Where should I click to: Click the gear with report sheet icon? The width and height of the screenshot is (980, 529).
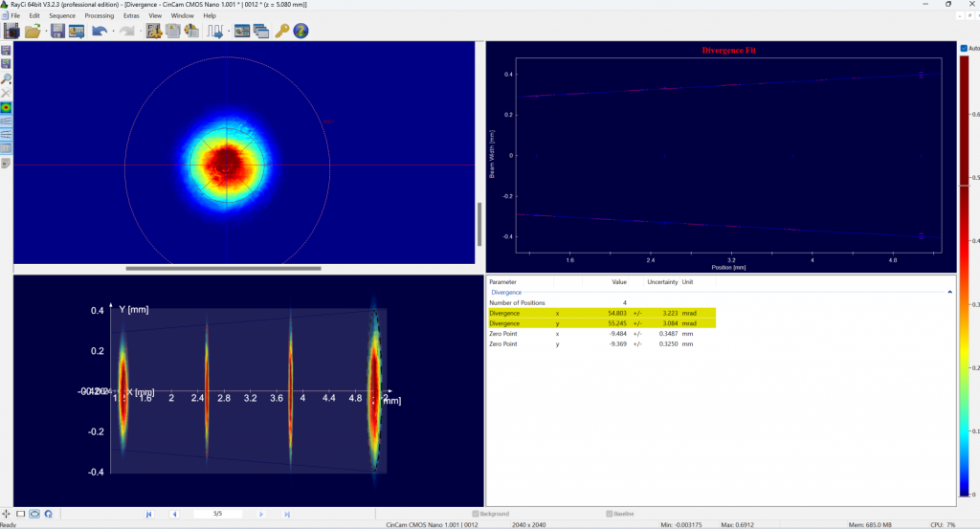click(x=191, y=31)
